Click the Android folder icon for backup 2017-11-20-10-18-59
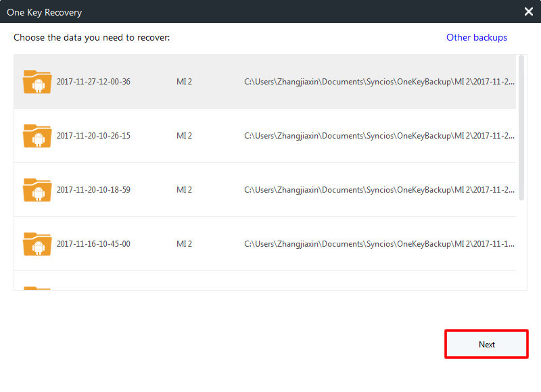 (x=37, y=190)
